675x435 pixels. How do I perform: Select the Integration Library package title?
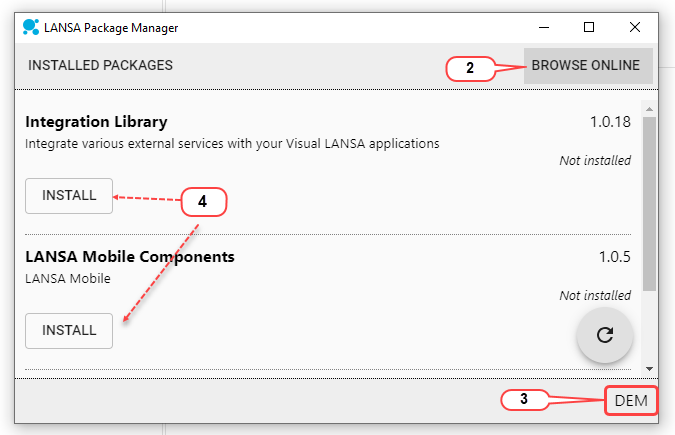pos(96,122)
